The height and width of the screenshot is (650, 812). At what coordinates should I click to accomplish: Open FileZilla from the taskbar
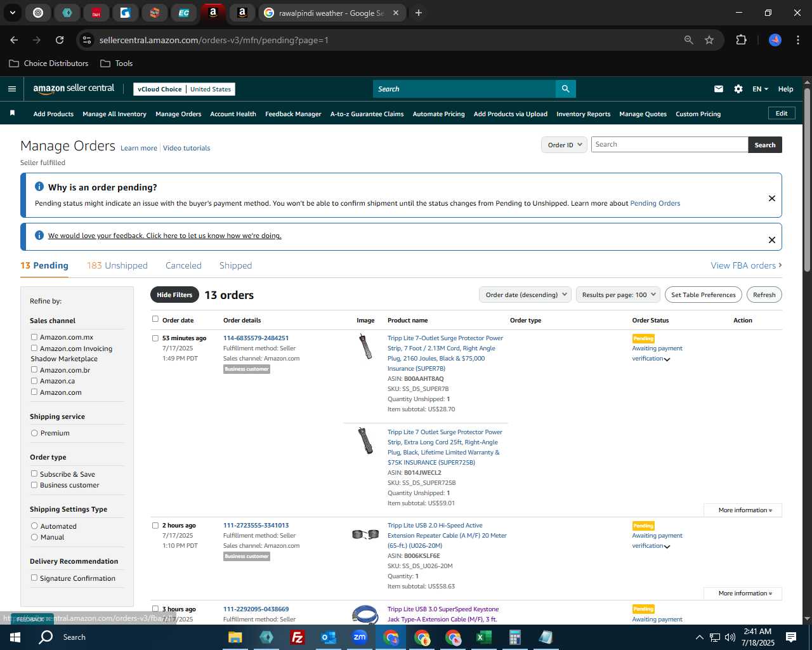297,637
